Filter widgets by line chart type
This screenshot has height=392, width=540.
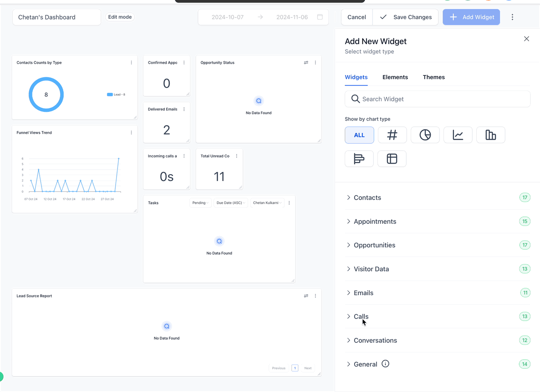(x=458, y=135)
